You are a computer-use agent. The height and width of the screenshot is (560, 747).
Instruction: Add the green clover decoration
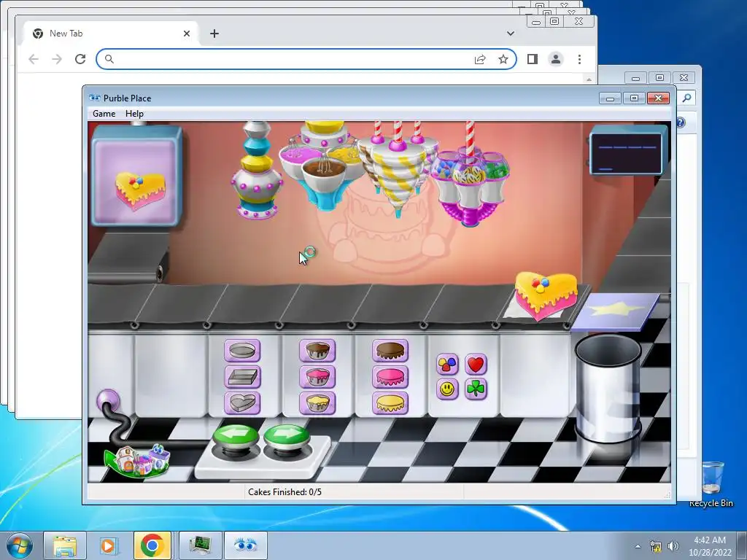[x=476, y=389]
